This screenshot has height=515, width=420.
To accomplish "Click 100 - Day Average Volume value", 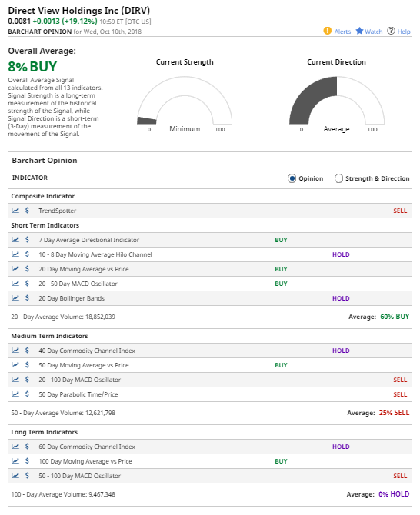I will point(102,494).
